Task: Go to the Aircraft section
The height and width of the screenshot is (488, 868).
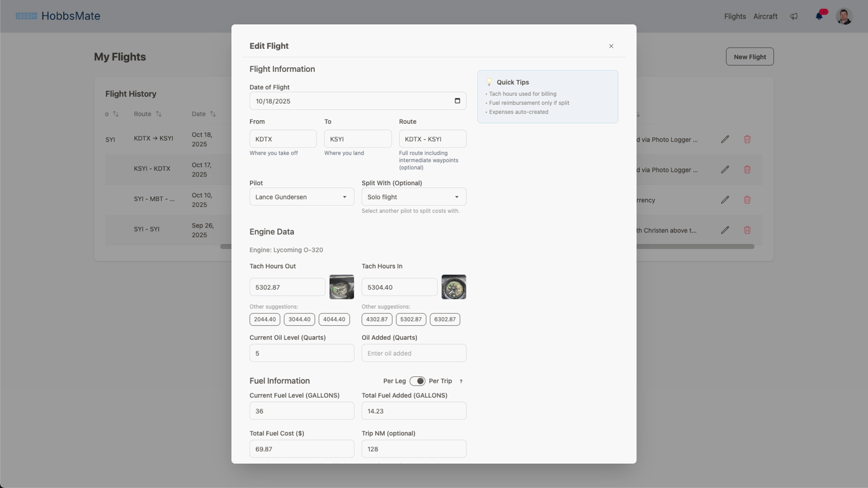Action: point(765,16)
